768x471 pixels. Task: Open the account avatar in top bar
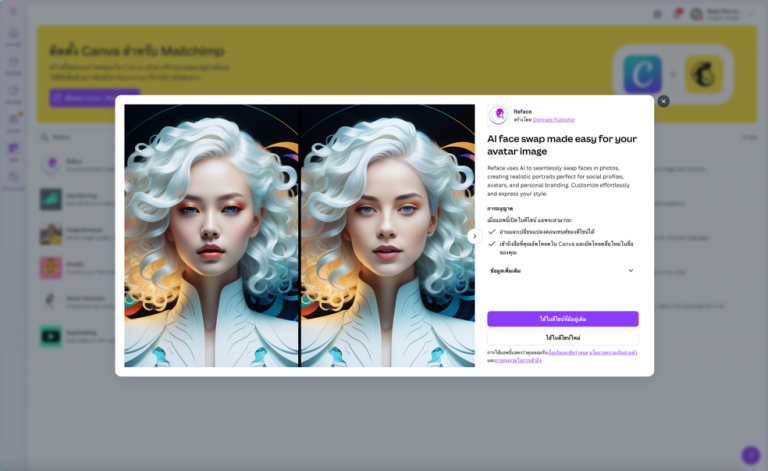pos(696,14)
